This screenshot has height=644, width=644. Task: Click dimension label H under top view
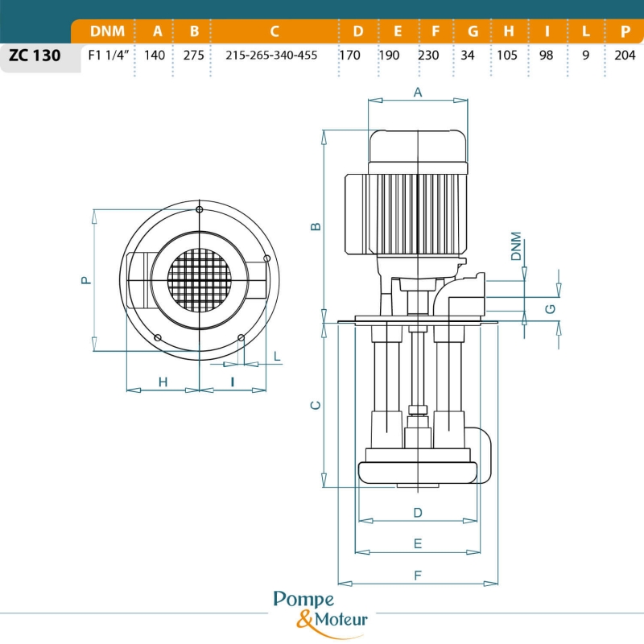163,381
